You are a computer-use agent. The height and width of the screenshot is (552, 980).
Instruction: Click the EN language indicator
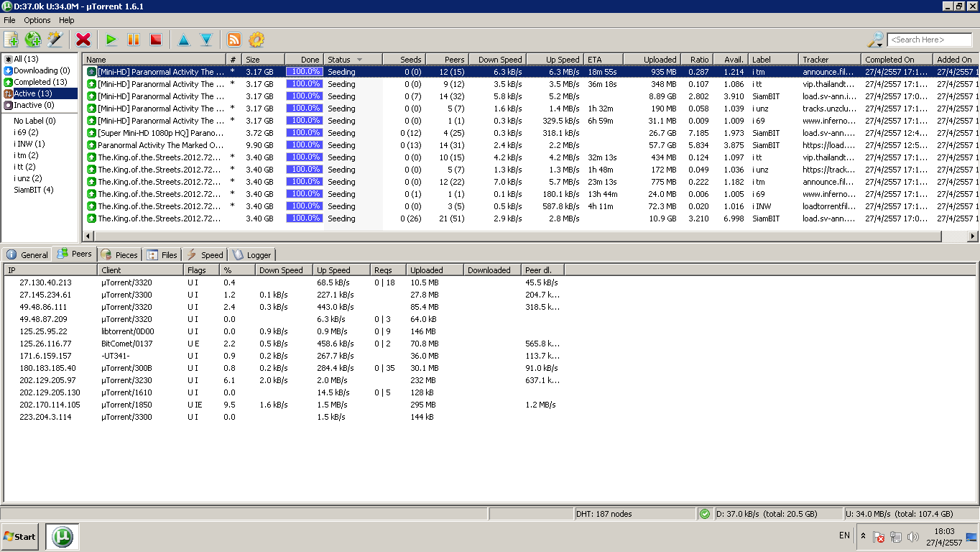tap(844, 535)
